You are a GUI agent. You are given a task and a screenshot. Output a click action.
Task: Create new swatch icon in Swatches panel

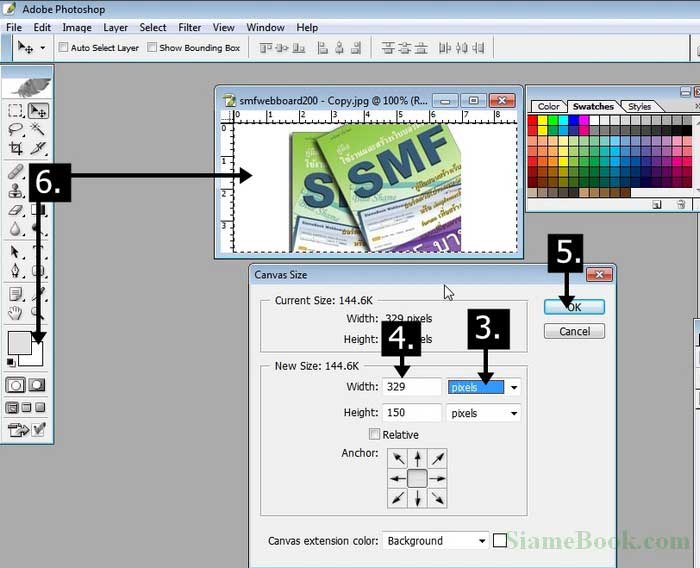click(x=656, y=205)
